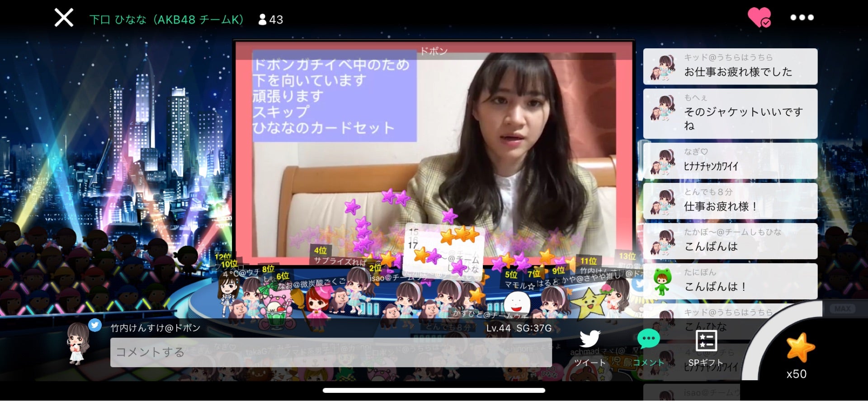Tap the 11位 ranking label on stage

coord(589,261)
